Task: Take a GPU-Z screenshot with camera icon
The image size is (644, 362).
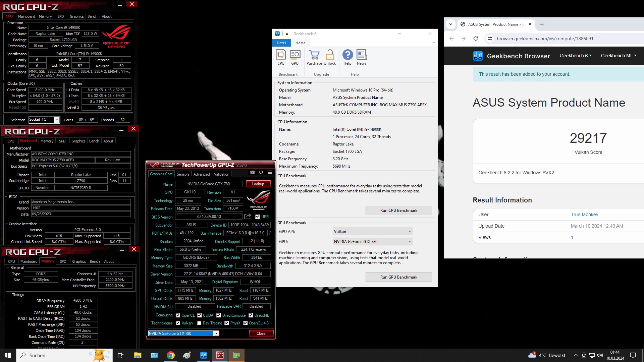Action: tap(253, 173)
